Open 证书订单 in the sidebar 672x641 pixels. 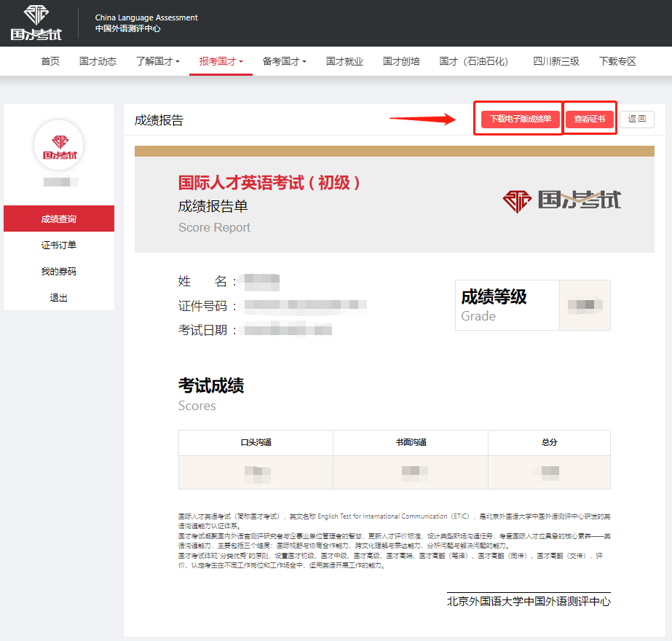(59, 245)
